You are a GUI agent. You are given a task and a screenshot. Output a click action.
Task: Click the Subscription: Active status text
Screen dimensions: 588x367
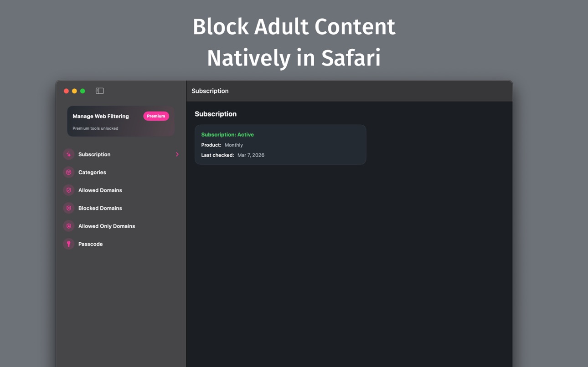click(x=227, y=135)
